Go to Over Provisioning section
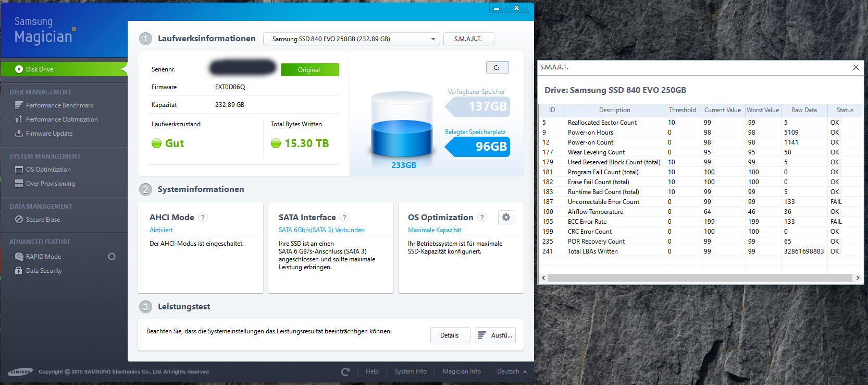 click(x=50, y=183)
